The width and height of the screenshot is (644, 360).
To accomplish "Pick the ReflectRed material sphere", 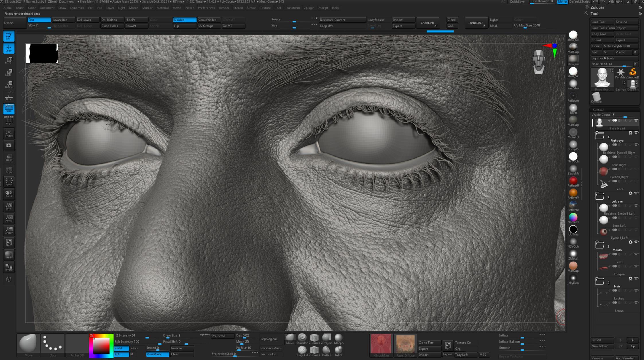I will click(573, 181).
